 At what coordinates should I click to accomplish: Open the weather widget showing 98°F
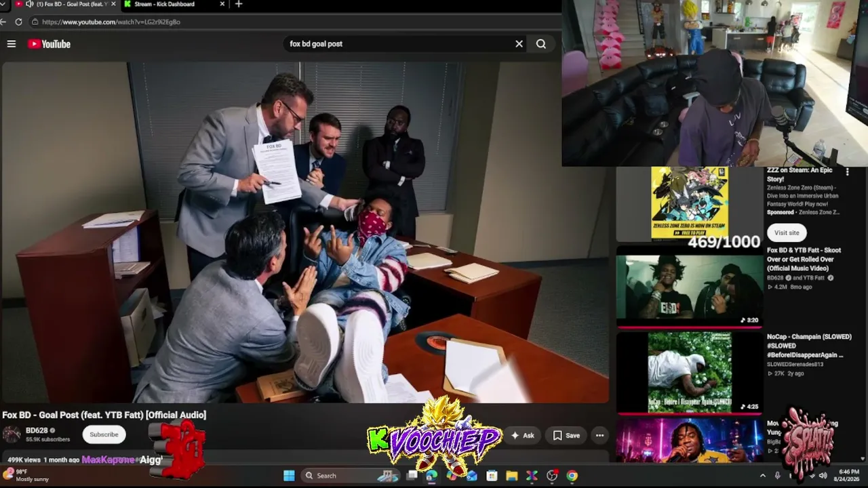(27, 475)
